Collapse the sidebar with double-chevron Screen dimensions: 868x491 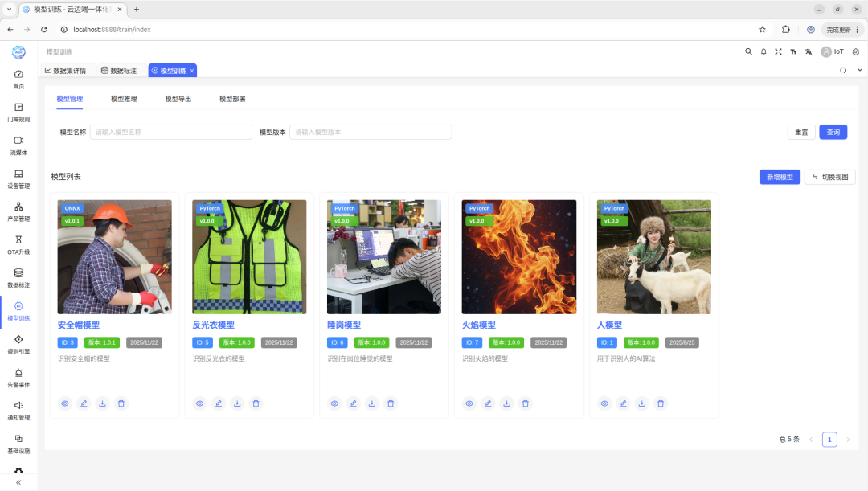click(18, 482)
